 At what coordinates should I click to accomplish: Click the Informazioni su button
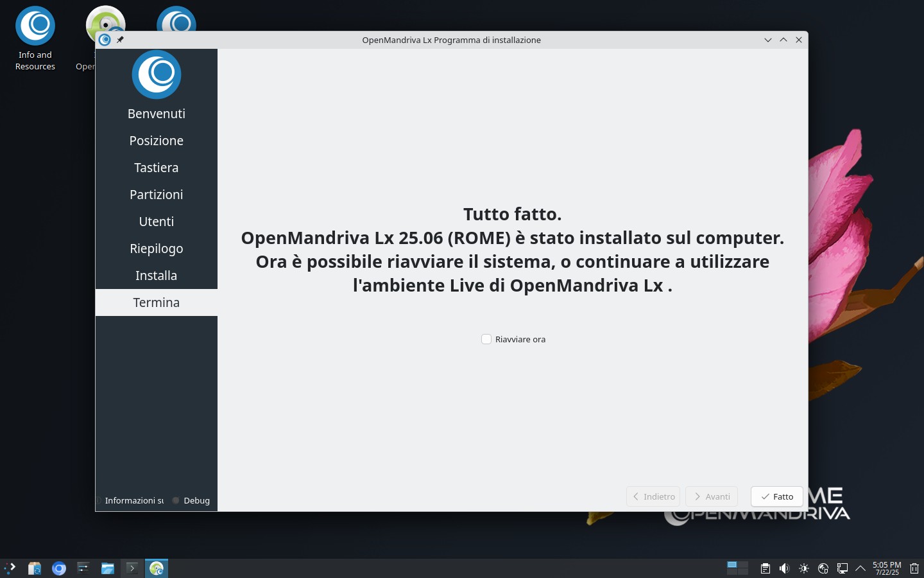point(133,500)
